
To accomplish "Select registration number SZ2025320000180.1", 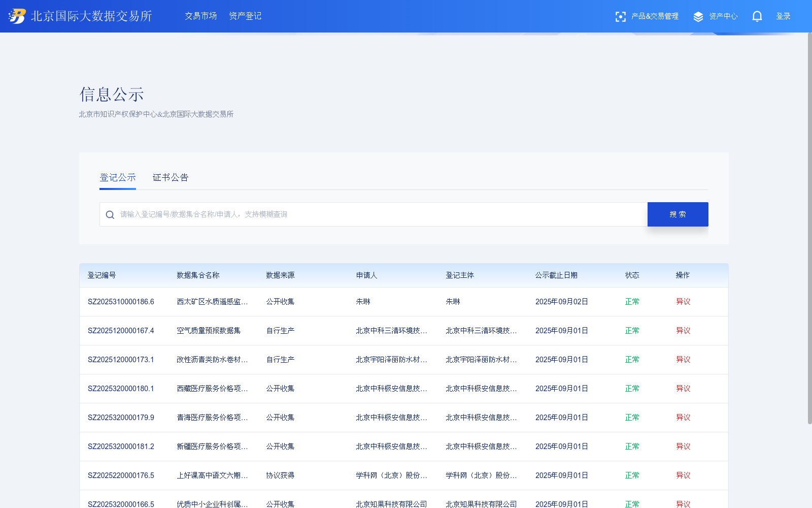I will pyautogui.click(x=121, y=389).
